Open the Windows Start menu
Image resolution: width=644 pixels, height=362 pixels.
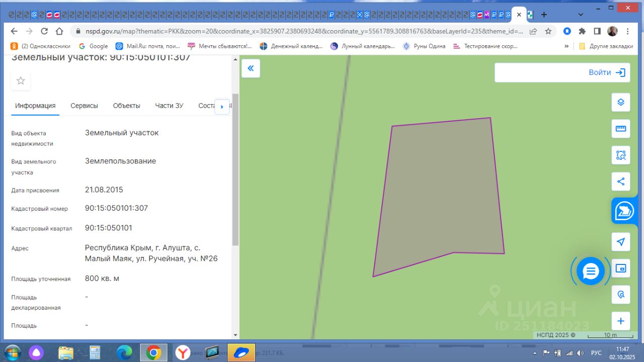click(x=12, y=352)
